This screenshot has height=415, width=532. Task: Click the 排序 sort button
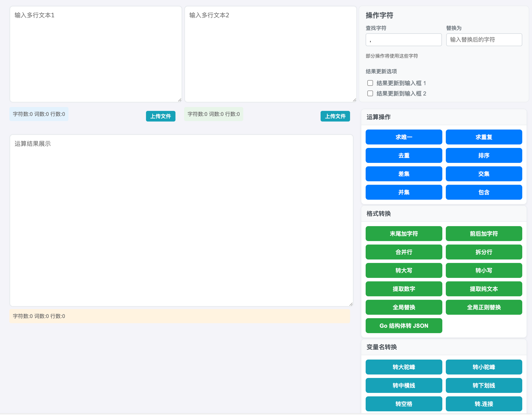pos(483,155)
